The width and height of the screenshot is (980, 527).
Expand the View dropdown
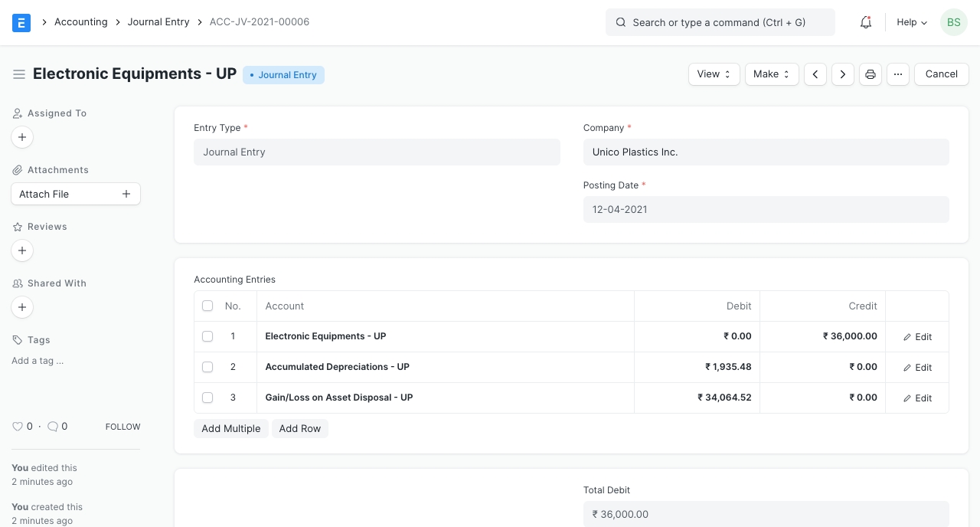click(714, 74)
